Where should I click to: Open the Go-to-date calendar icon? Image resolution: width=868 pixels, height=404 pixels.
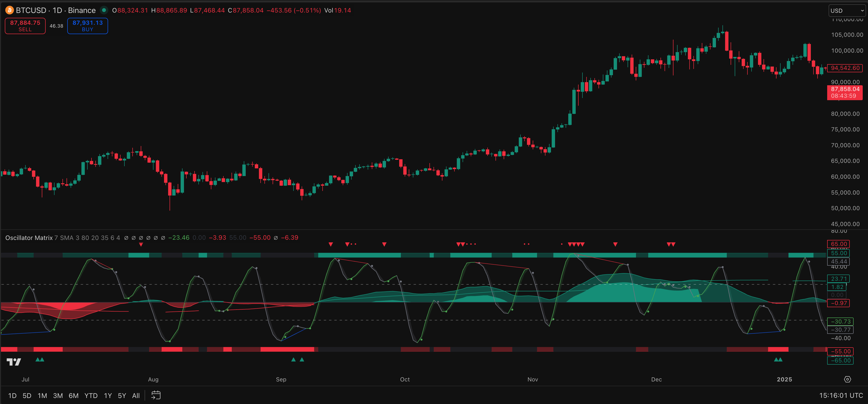(156, 395)
